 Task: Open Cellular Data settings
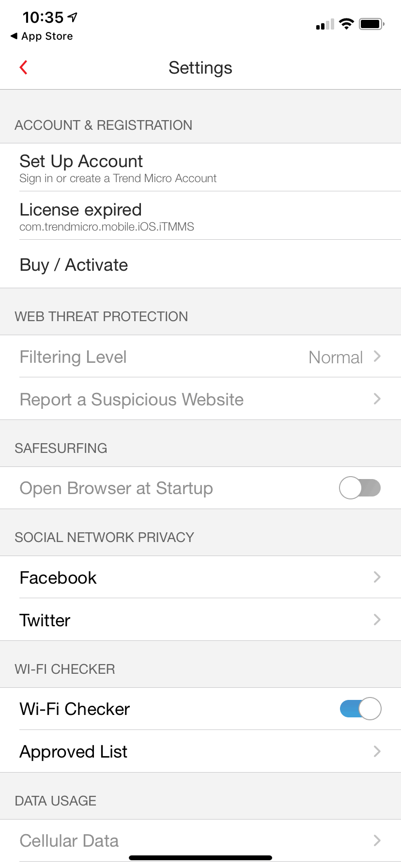pyautogui.click(x=69, y=841)
